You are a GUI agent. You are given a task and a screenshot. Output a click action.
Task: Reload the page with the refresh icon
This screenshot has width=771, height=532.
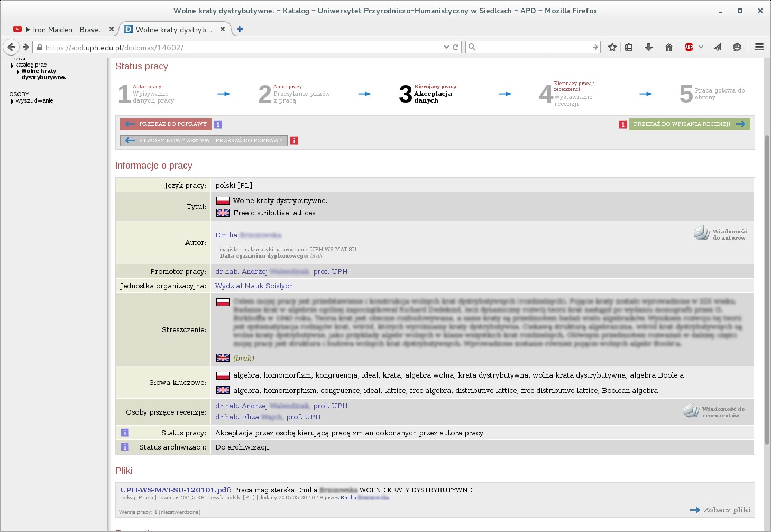455,47
